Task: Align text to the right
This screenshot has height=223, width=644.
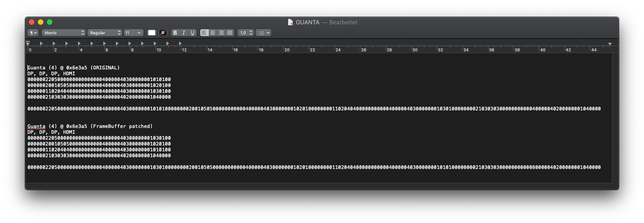Action: pos(221,33)
